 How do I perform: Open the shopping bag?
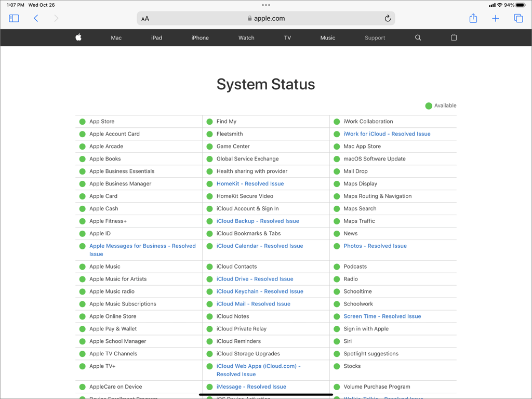coord(454,37)
